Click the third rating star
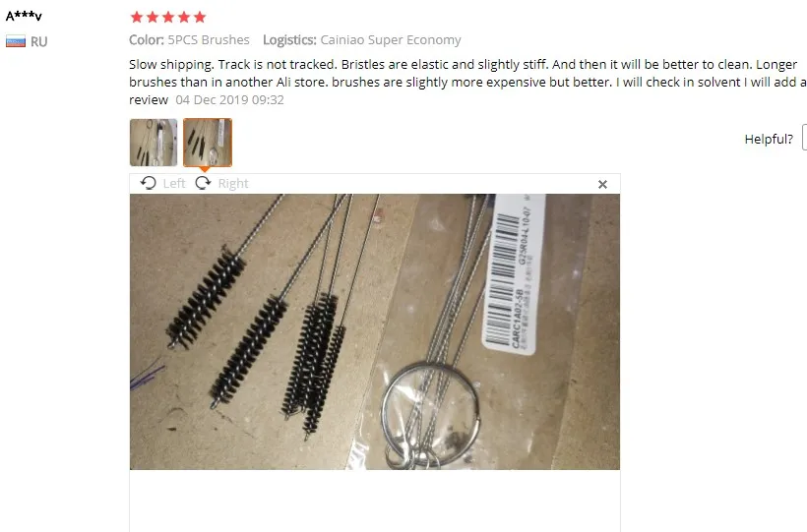This screenshot has width=807, height=532. (x=168, y=17)
